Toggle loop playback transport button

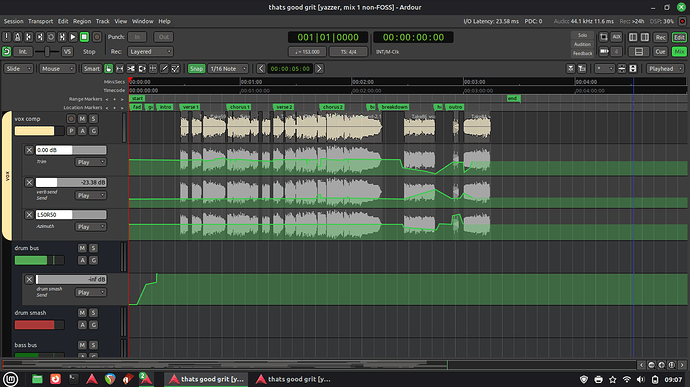coord(51,37)
